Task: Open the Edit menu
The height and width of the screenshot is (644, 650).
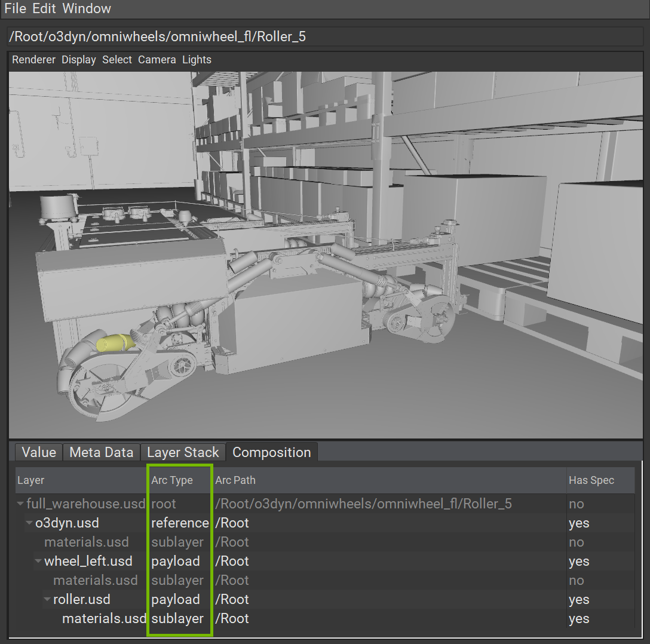Action: (x=44, y=9)
